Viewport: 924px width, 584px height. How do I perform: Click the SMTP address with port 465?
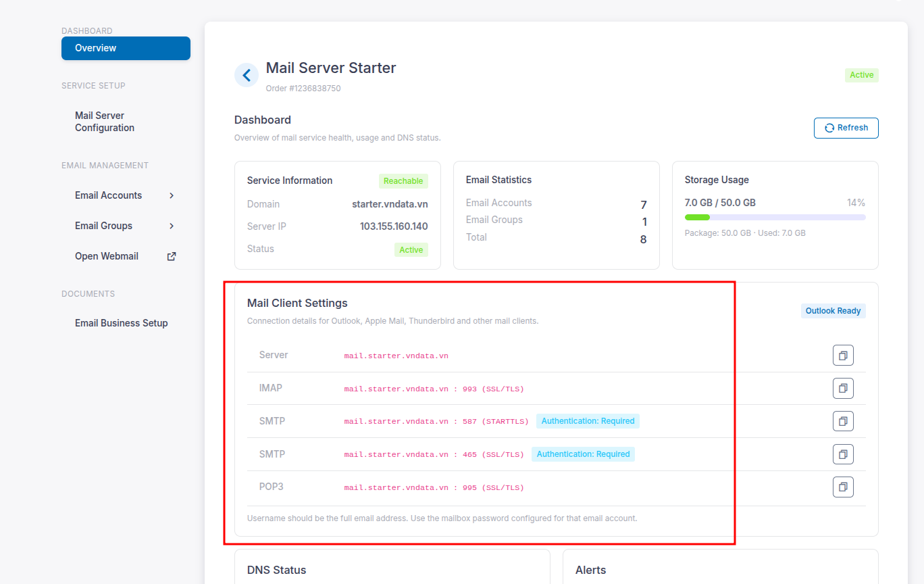[x=434, y=454]
